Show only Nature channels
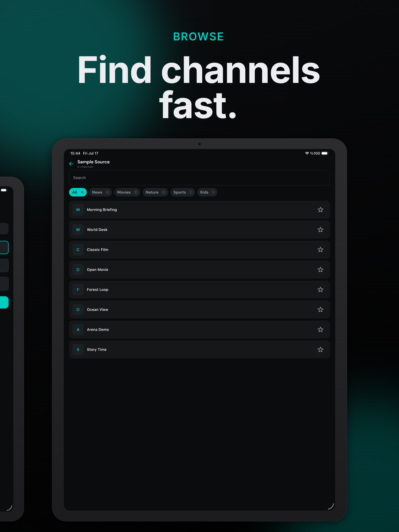Viewport: 399px width, 532px height. [x=155, y=192]
